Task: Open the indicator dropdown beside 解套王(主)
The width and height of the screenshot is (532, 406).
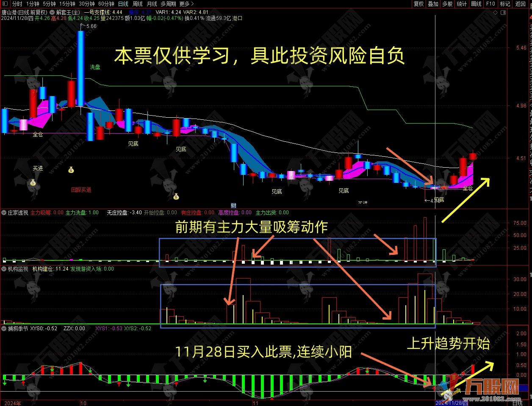Action: (52, 12)
